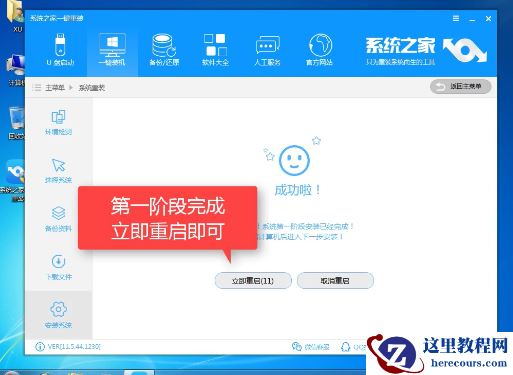Screen dimensions: 513x375
Task: Open the Recycle Bin desktop icon
Action: [16, 123]
